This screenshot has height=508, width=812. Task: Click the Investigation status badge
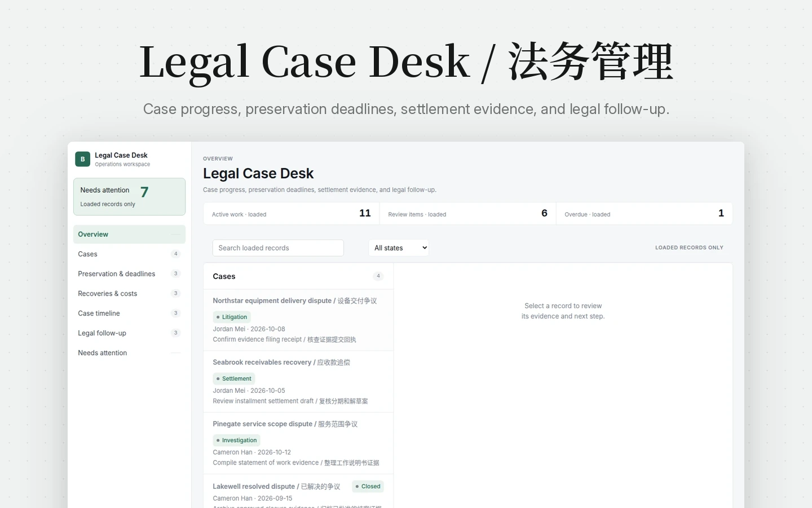[x=236, y=440]
